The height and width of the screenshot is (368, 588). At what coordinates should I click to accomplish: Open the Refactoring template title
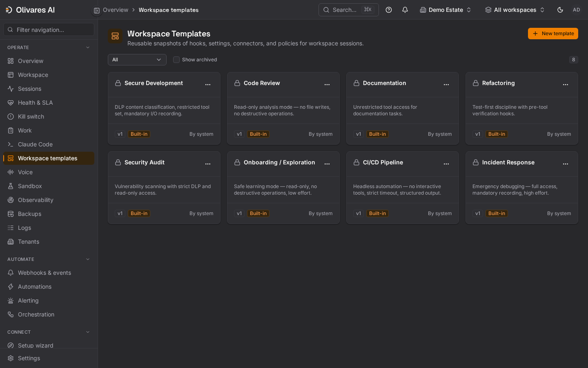click(498, 83)
